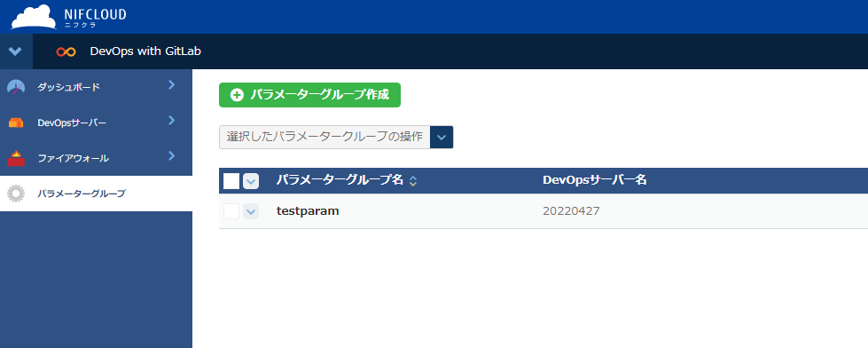Click the DevOpsサーバー orange server icon
This screenshot has width=868, height=348.
[16, 123]
